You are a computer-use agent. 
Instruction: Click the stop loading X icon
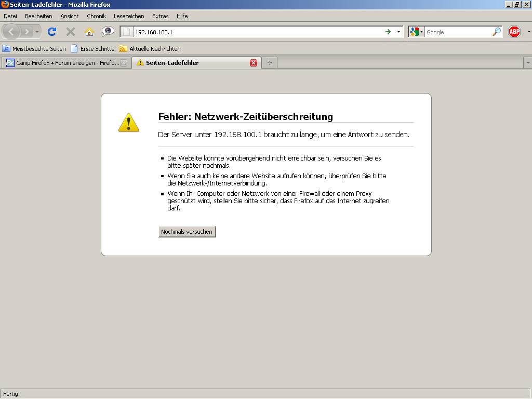(x=71, y=32)
